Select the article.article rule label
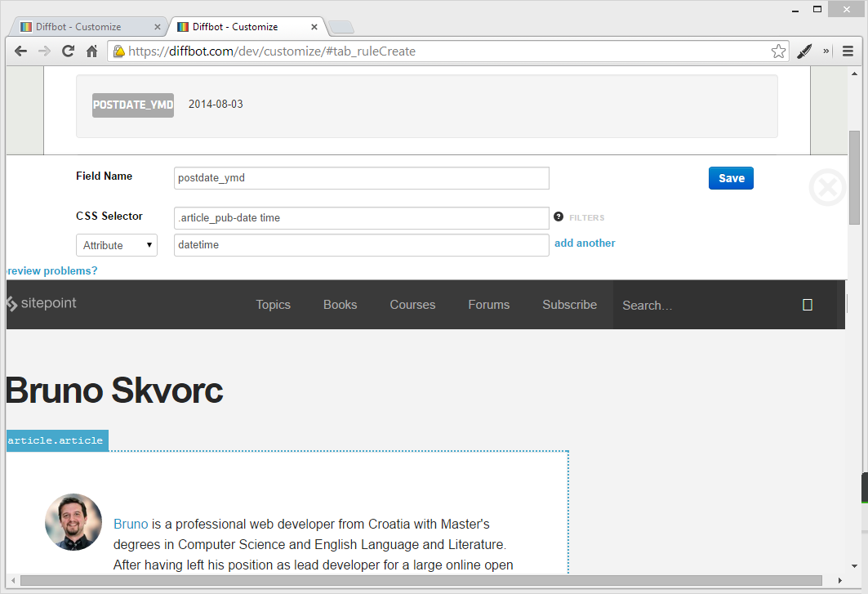The image size is (868, 594). (x=56, y=440)
